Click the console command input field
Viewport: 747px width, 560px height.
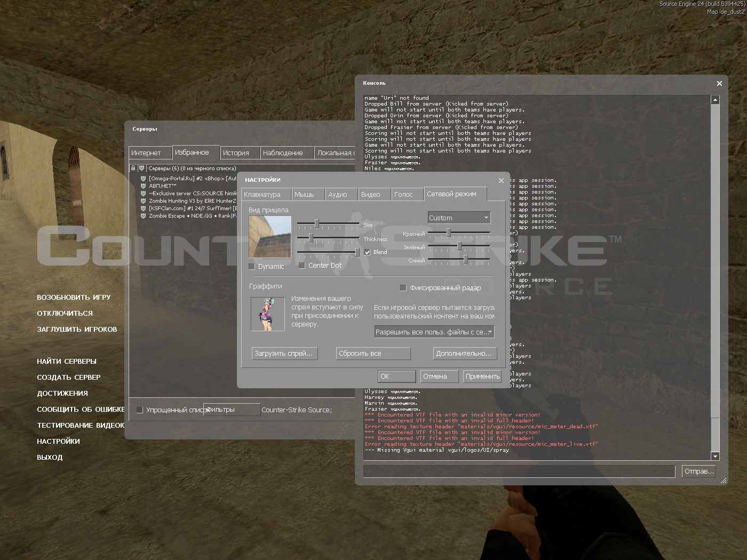coord(518,471)
